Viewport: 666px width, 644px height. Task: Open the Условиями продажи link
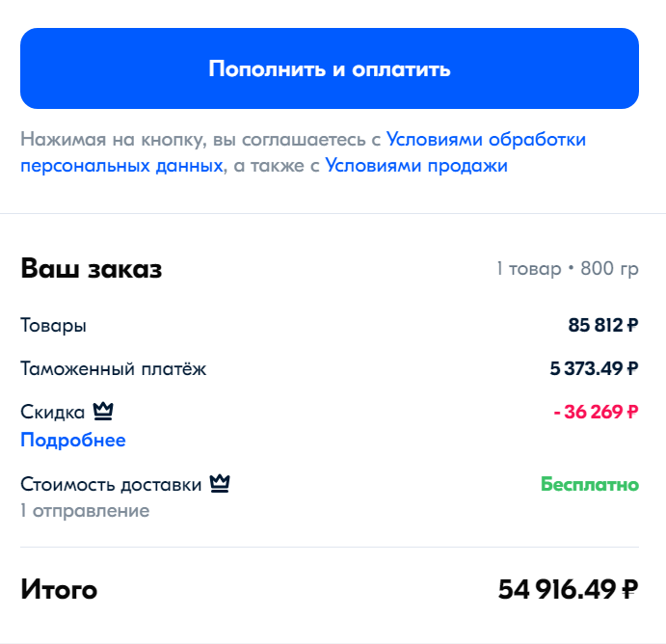pyautogui.click(x=416, y=166)
